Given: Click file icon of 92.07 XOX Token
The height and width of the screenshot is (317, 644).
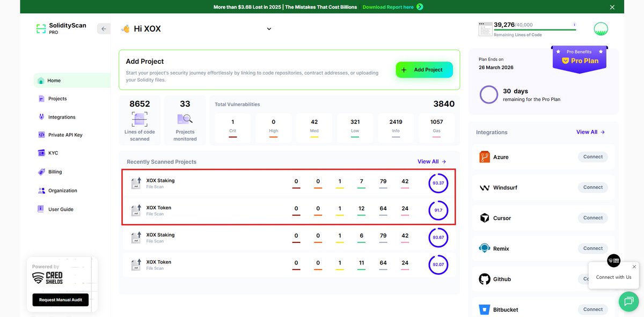Looking at the screenshot, I should 136,265.
